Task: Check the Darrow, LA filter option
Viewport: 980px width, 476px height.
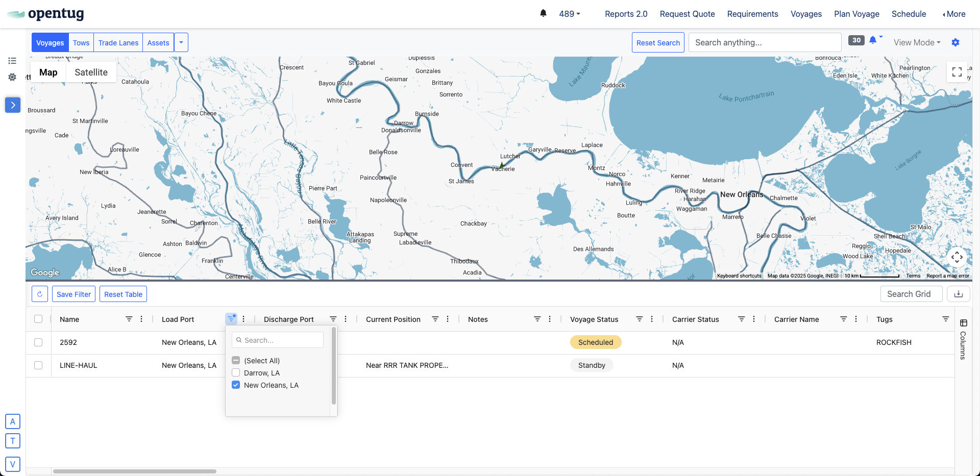Action: (236, 373)
